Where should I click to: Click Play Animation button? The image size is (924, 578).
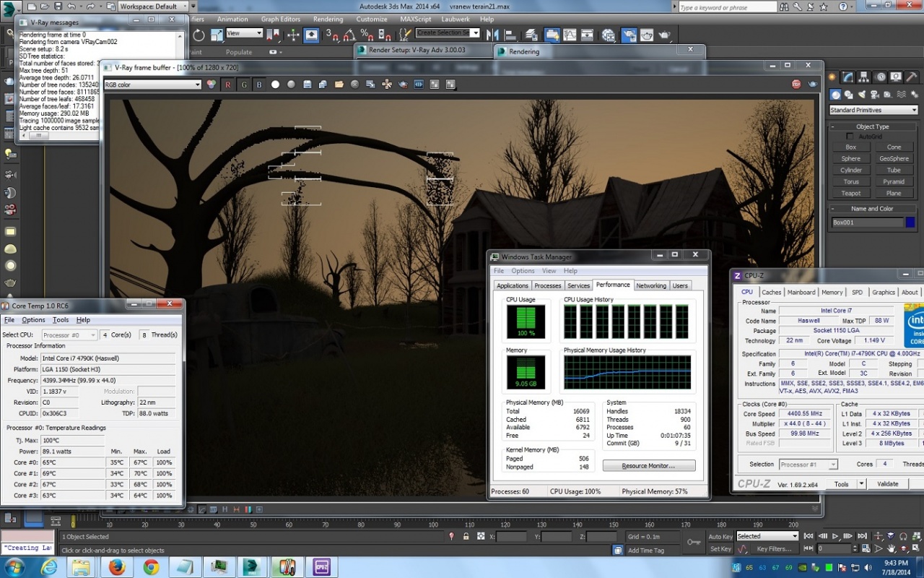(835, 536)
